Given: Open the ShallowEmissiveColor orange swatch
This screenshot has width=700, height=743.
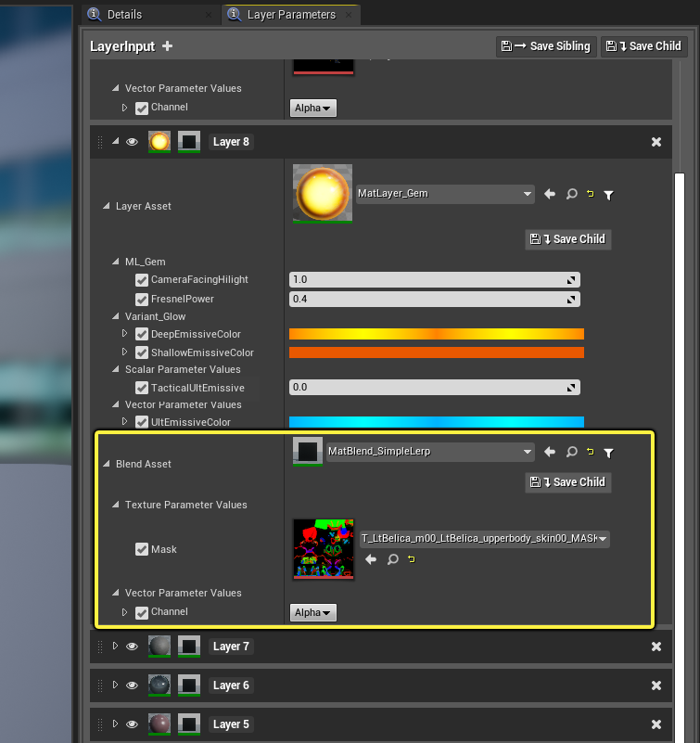Looking at the screenshot, I should pos(436,352).
